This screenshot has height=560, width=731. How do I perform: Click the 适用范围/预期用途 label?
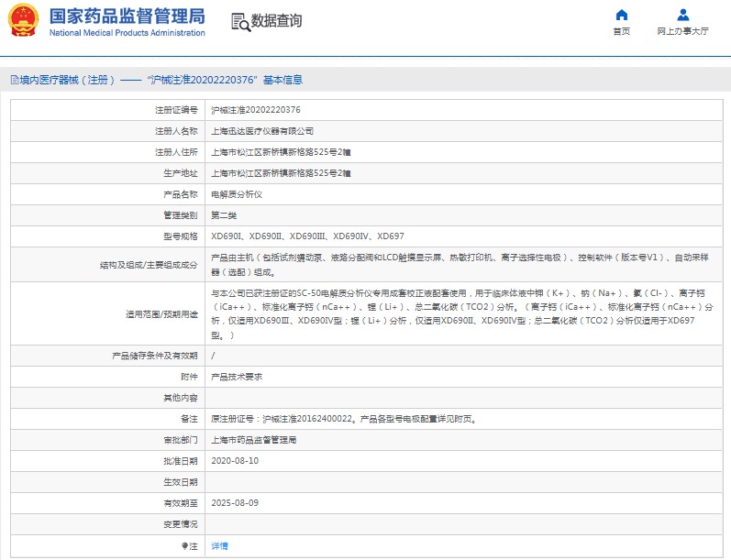pyautogui.click(x=161, y=314)
